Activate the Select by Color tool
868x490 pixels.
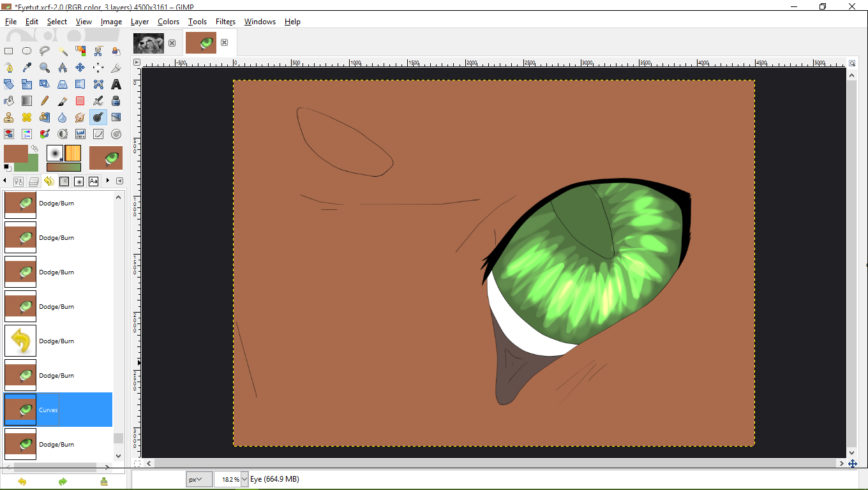pos(80,51)
